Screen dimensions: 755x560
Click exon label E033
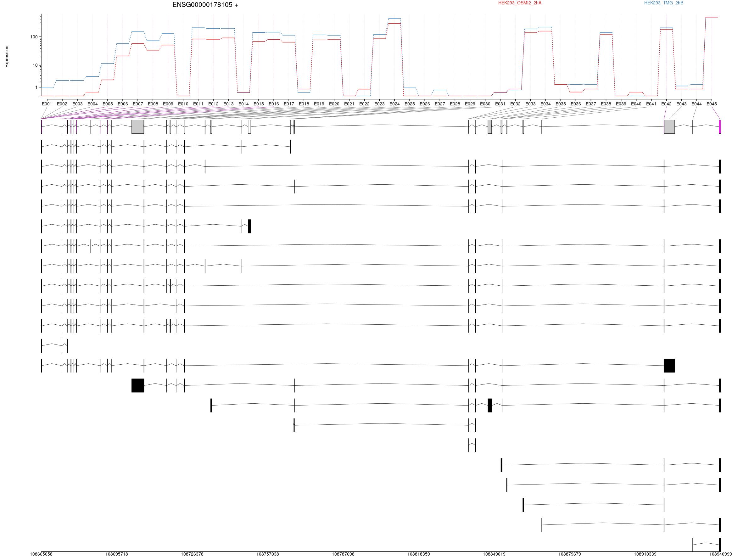click(530, 104)
